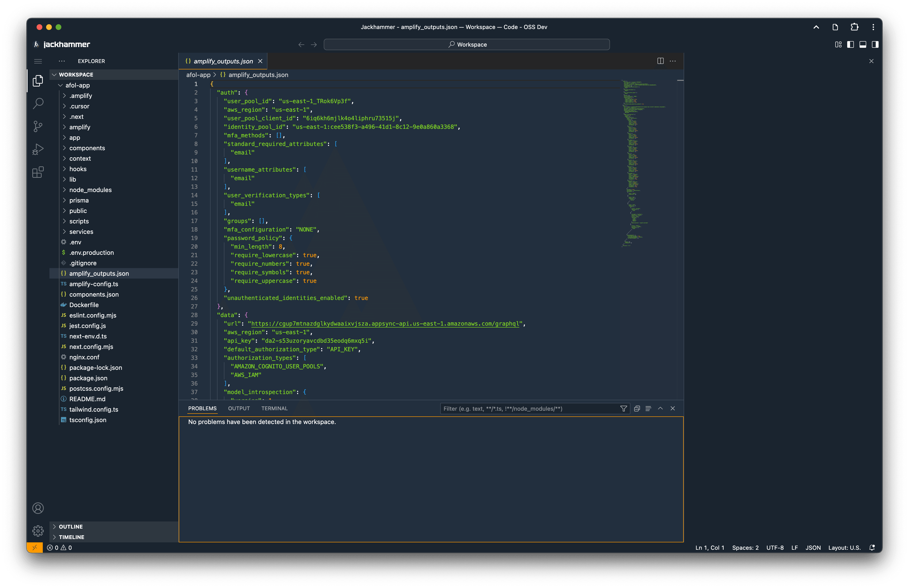This screenshot has height=588, width=909.
Task: Click the upward chevron in title bar
Action: click(x=816, y=27)
